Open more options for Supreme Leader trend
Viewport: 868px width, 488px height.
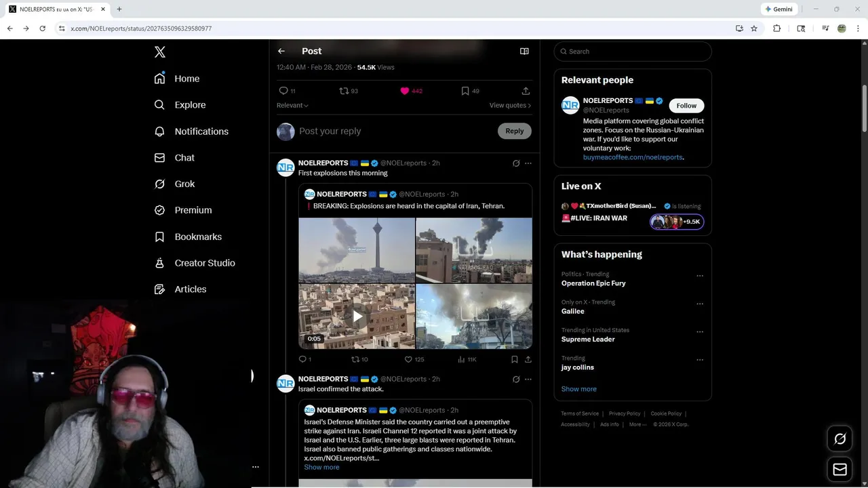(700, 332)
